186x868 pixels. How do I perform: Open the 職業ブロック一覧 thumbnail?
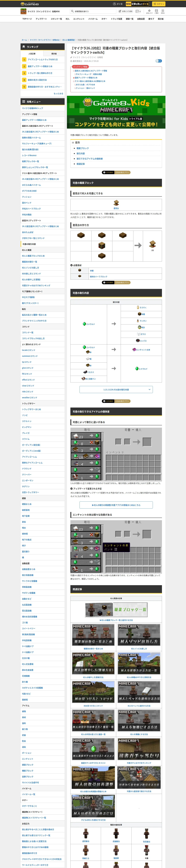tap(116, 610)
